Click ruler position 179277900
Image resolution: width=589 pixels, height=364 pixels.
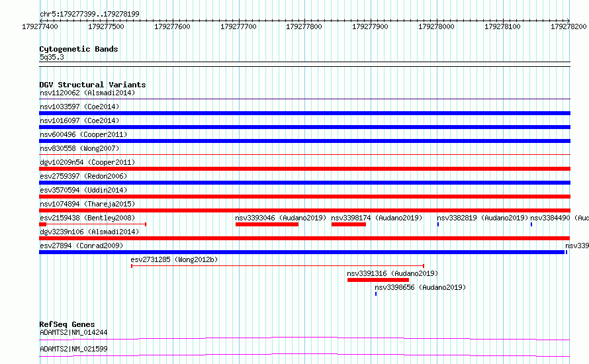pos(371,26)
